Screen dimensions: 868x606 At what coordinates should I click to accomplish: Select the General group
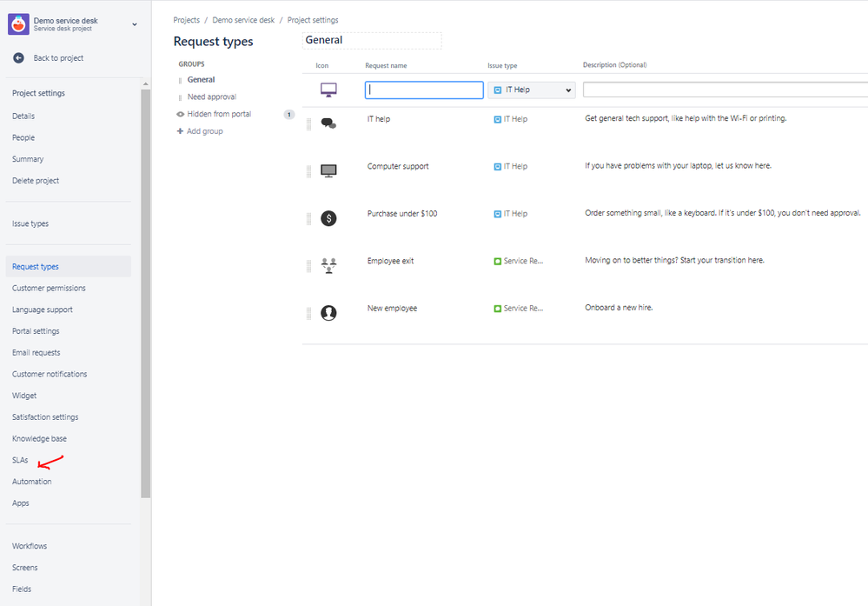coord(201,80)
